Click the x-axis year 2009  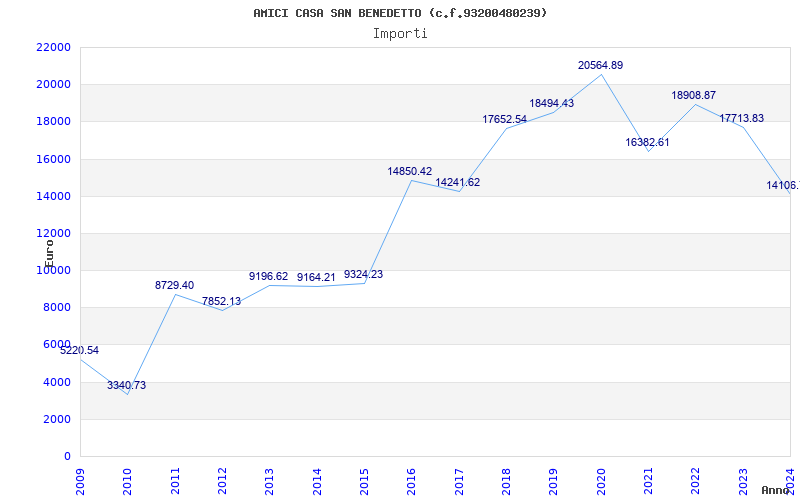[80, 482]
